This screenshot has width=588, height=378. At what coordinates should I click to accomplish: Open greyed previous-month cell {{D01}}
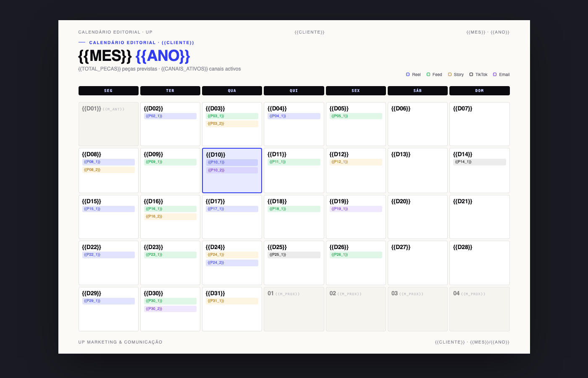coord(108,124)
